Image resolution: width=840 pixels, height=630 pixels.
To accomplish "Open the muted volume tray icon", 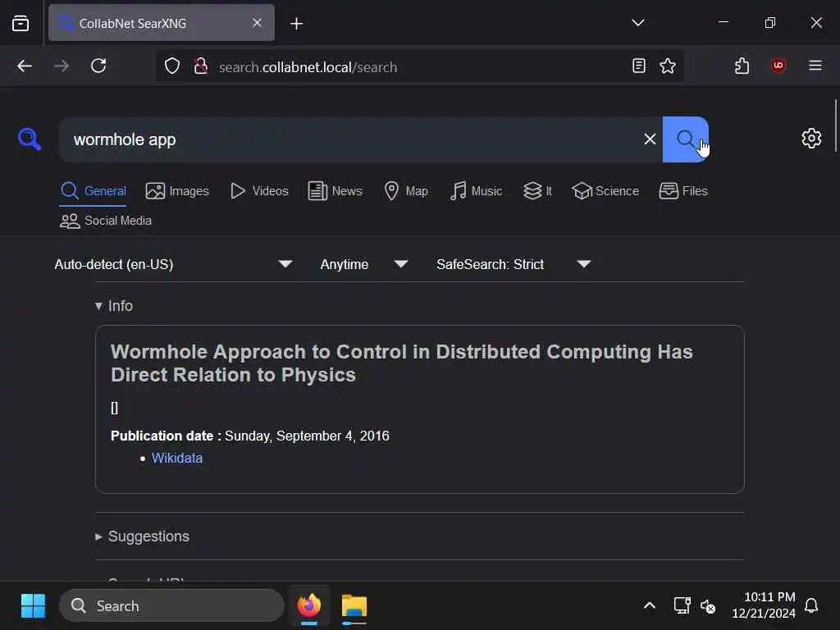I will coord(708,606).
